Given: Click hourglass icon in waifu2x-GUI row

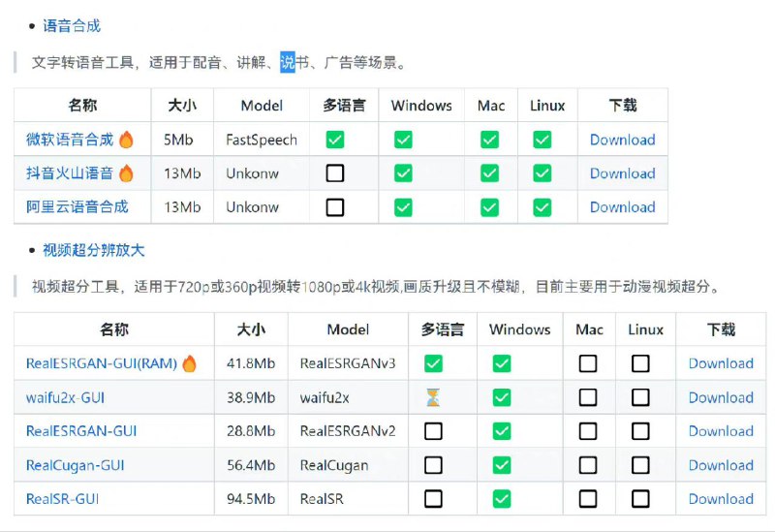Looking at the screenshot, I should tap(433, 397).
